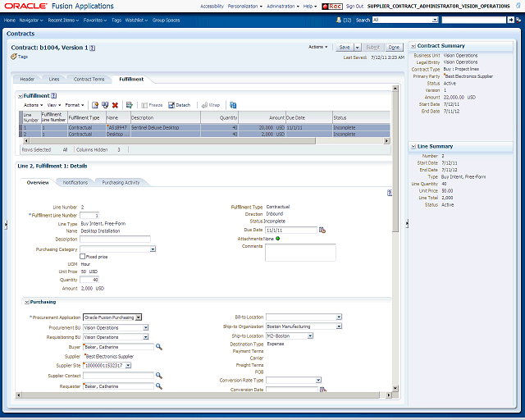Screen dimensions: 525x420
Task: Click the Description input field
Action: coord(115,239)
